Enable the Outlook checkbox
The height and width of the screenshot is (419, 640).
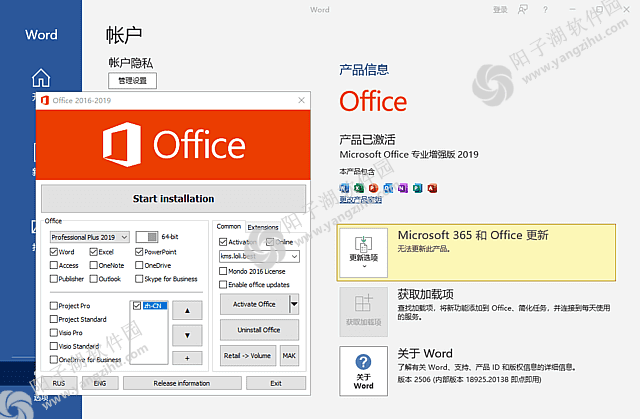pos(93,279)
